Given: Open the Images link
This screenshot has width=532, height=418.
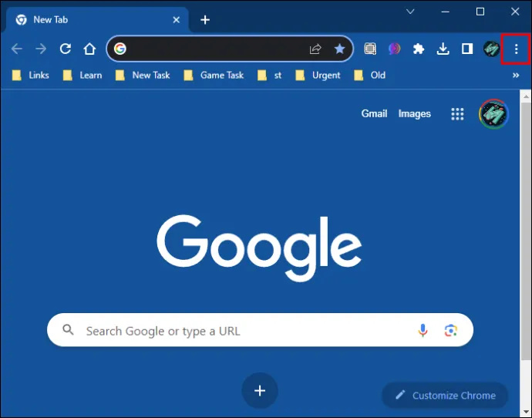Looking at the screenshot, I should click(414, 113).
